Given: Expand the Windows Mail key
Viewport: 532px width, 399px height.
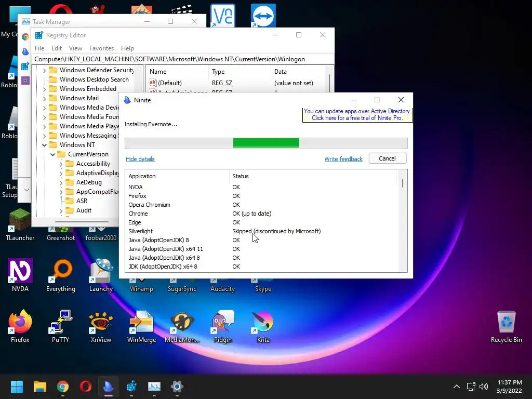Looking at the screenshot, I should coord(45,98).
